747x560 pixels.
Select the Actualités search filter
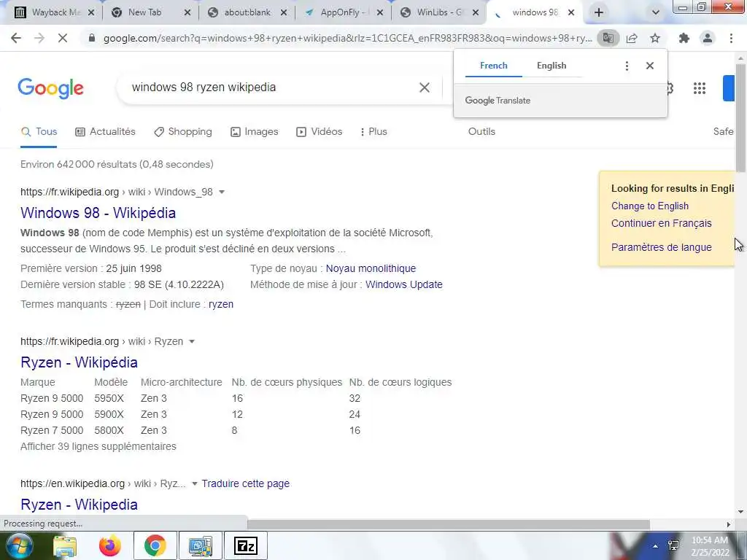pos(105,132)
